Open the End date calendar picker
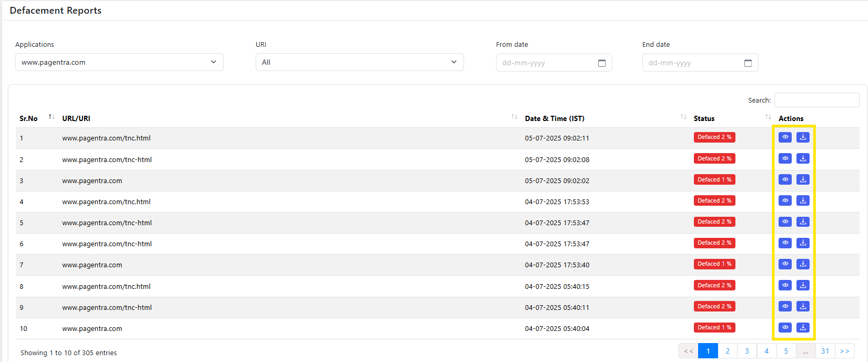 (748, 63)
